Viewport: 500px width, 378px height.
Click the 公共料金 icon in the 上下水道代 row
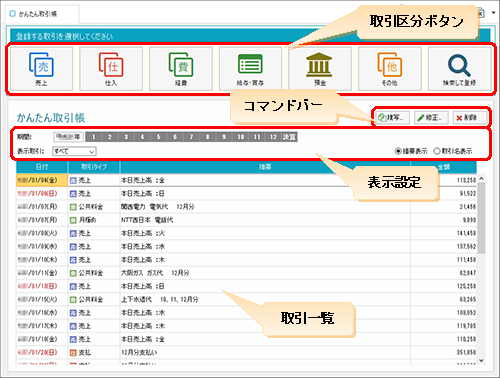pyautogui.click(x=73, y=300)
